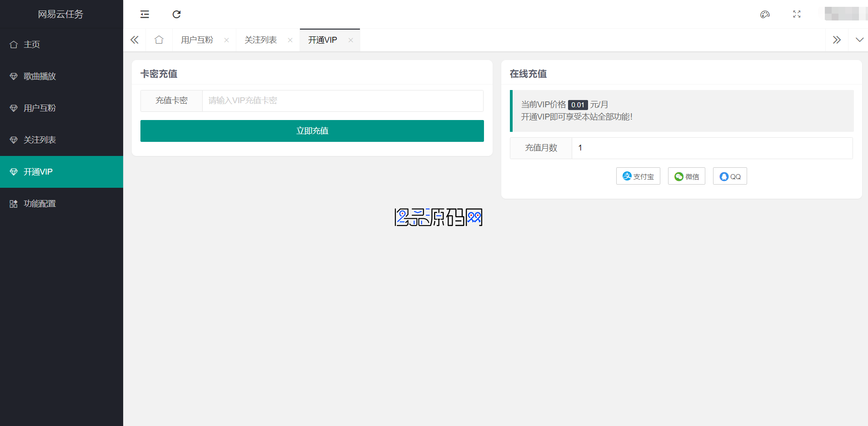The height and width of the screenshot is (426, 868).
Task: Click the 0.01 price badge
Action: (x=578, y=105)
